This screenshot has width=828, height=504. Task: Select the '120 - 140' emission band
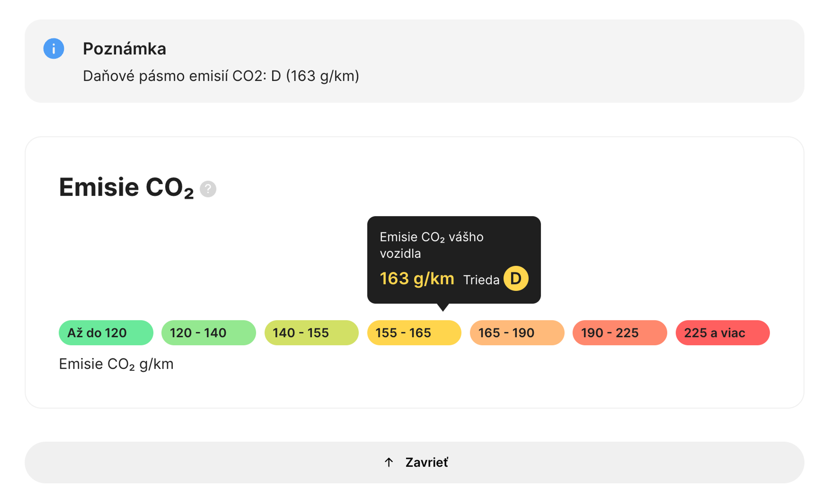tap(209, 333)
